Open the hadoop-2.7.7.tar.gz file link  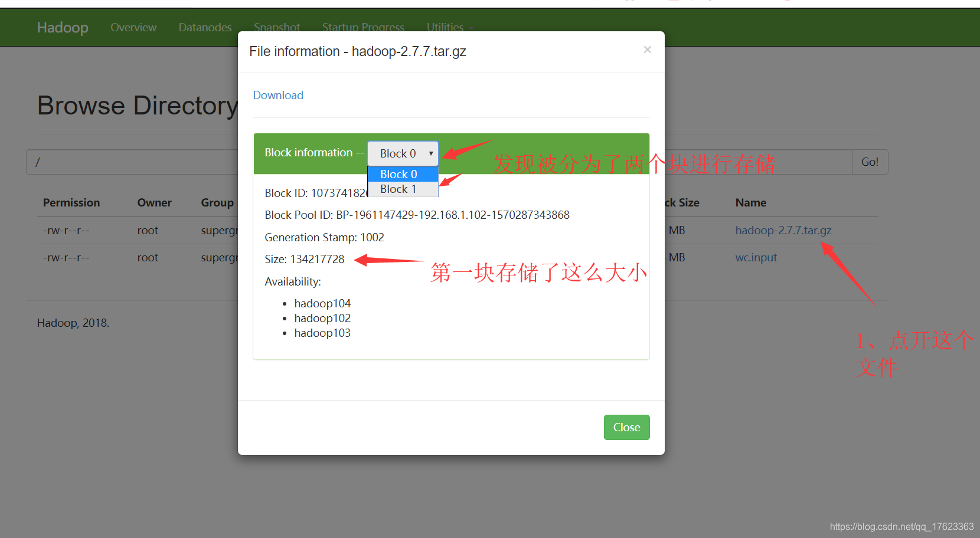(x=783, y=230)
